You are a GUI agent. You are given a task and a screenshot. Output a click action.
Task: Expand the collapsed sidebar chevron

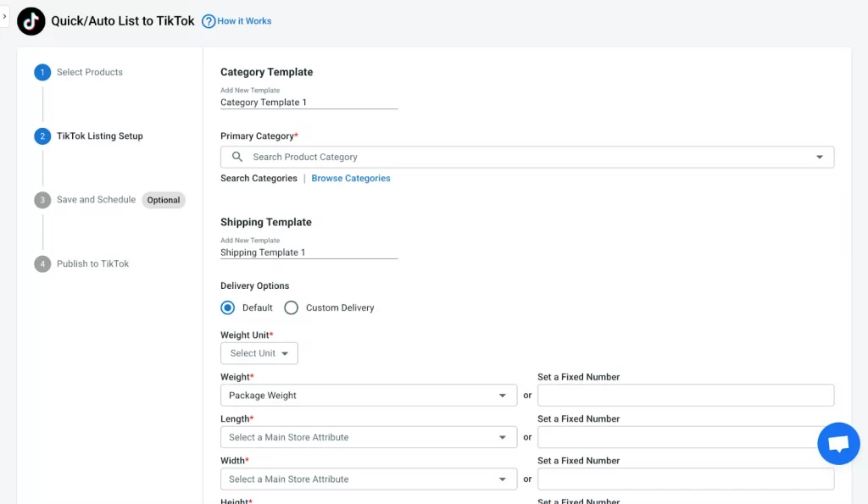(5, 16)
